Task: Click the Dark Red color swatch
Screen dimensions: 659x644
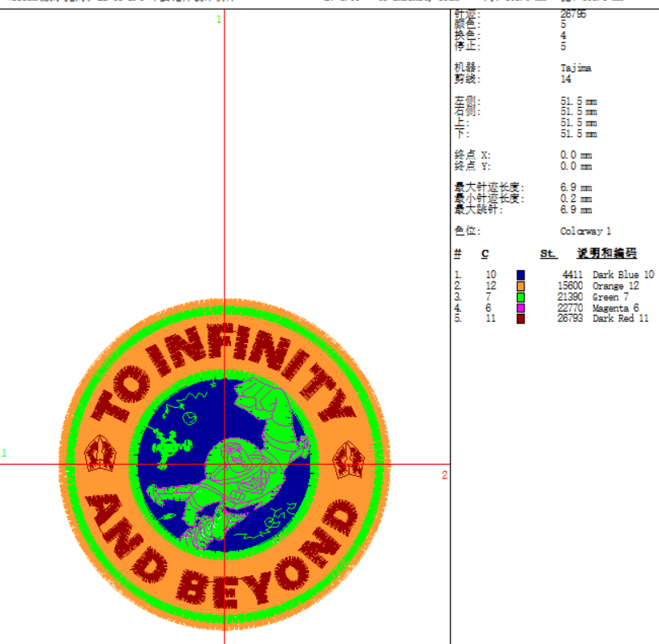Action: tap(520, 319)
